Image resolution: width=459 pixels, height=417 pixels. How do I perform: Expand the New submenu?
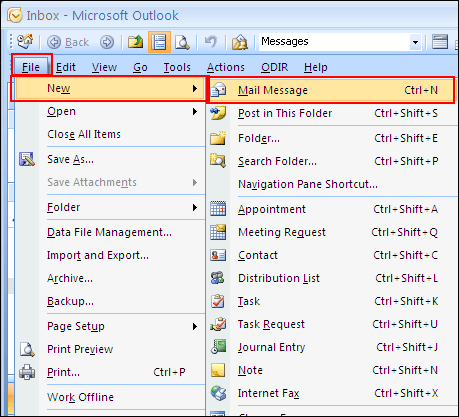109,89
